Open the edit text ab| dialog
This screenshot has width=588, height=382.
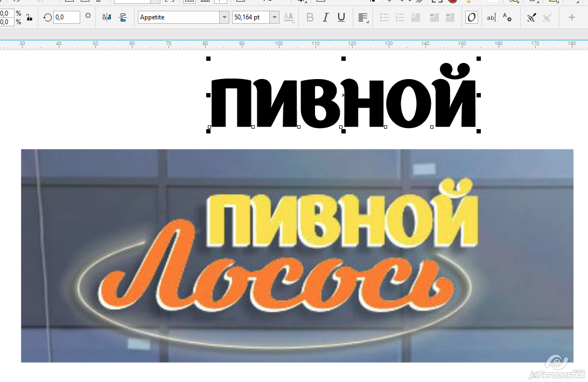tap(491, 17)
